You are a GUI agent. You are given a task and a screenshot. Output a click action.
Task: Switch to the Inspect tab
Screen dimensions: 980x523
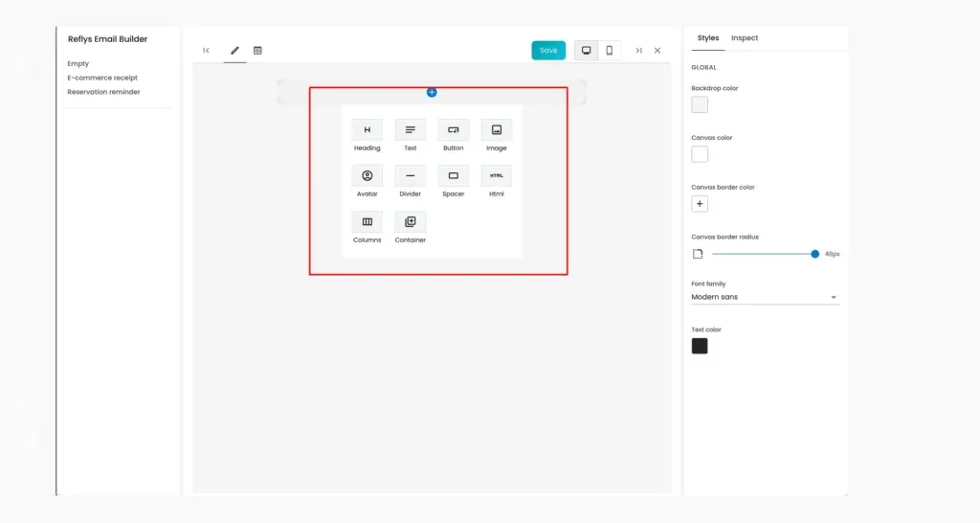coord(745,38)
